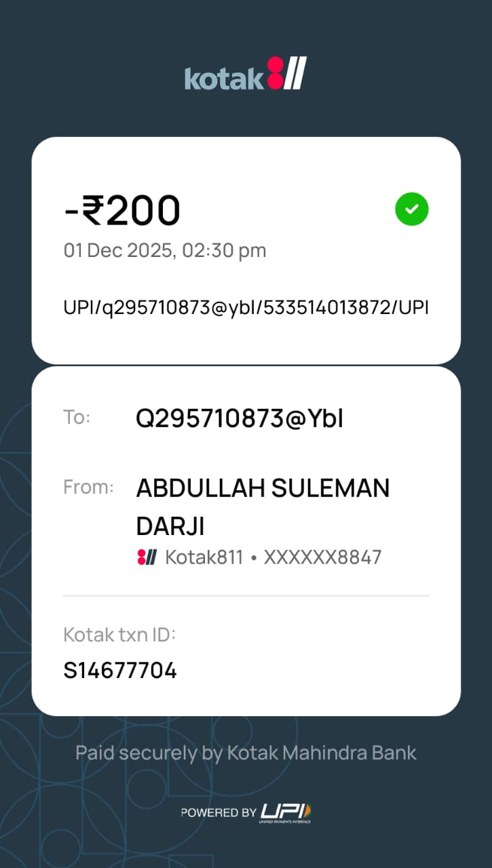This screenshot has height=868, width=492.
Task: Tap the Kotak 811 logo at top
Action: pyautogui.click(x=246, y=75)
